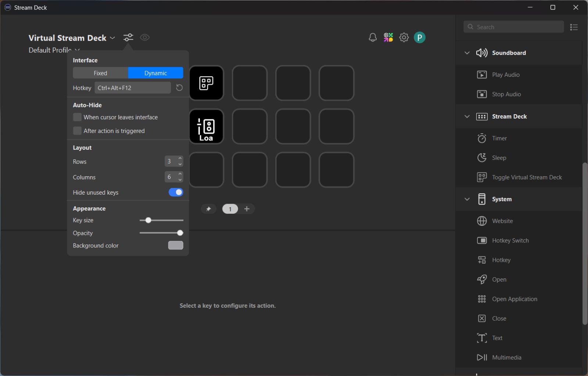This screenshot has height=376, width=588.
Task: Click the Toggle Virtual Stream Deck icon
Action: [481, 177]
